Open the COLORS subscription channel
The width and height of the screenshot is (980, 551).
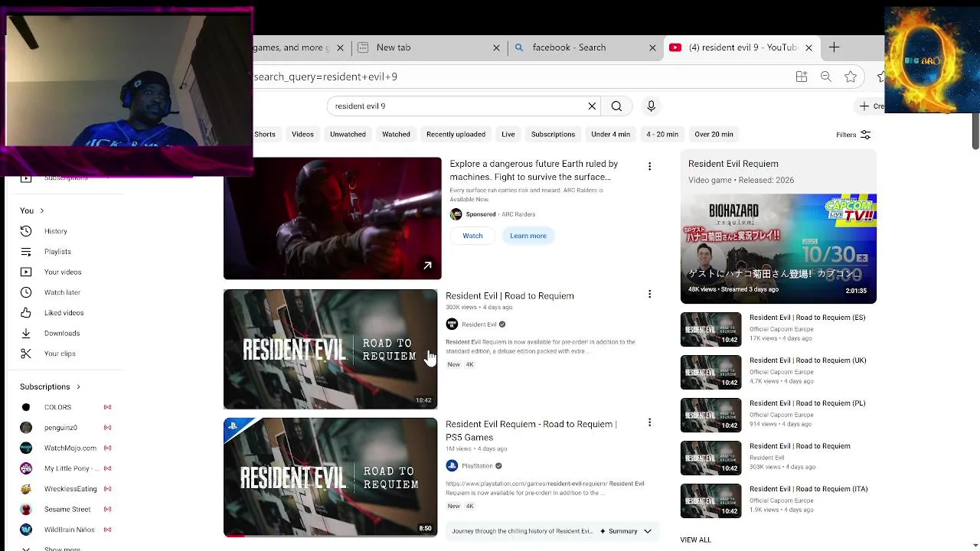click(x=57, y=407)
